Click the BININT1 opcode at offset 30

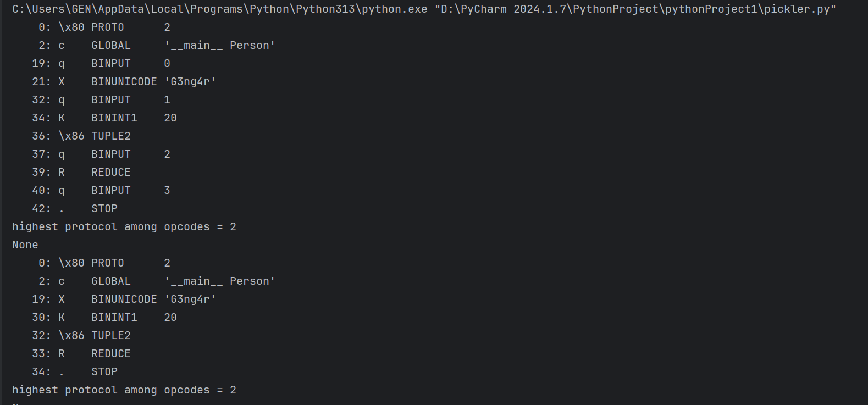pyautogui.click(x=114, y=318)
